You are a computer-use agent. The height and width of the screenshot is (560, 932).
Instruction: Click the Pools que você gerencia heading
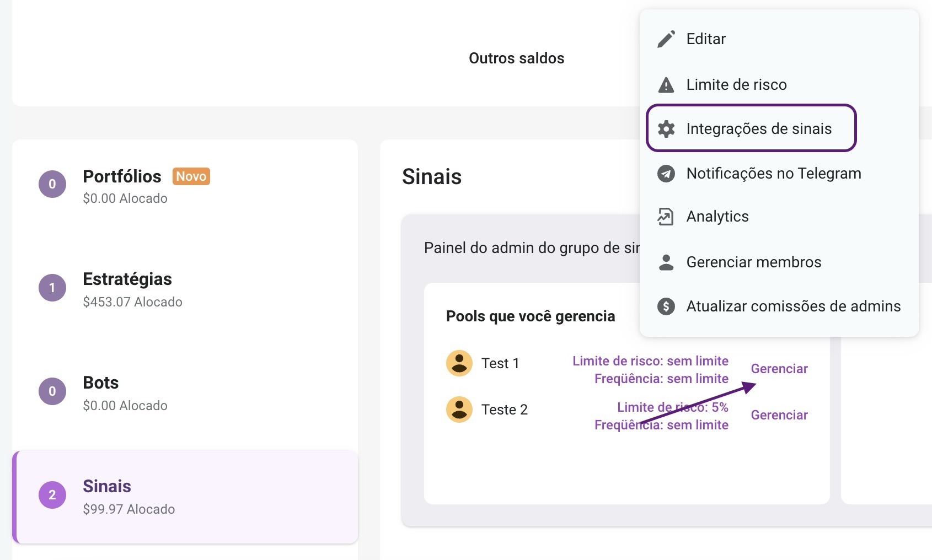[x=531, y=316]
